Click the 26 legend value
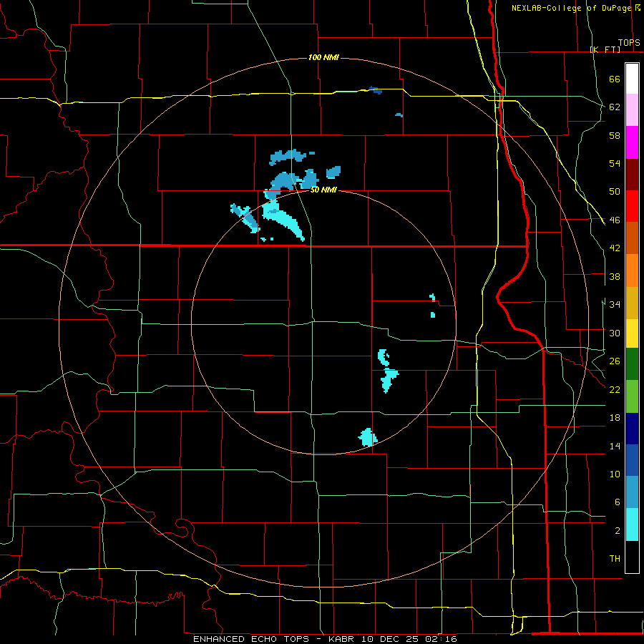The height and width of the screenshot is (644, 644). pos(615,361)
